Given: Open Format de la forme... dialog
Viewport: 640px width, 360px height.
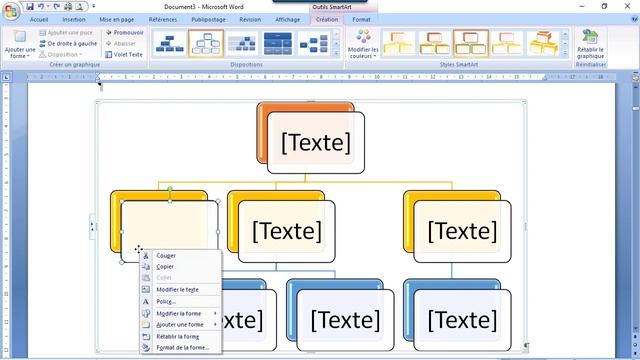Looking at the screenshot, I should pos(181,348).
